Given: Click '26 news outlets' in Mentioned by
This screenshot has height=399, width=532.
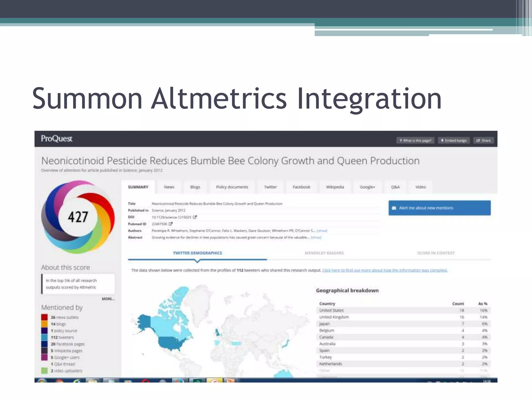Looking at the screenshot, I should point(64,317).
